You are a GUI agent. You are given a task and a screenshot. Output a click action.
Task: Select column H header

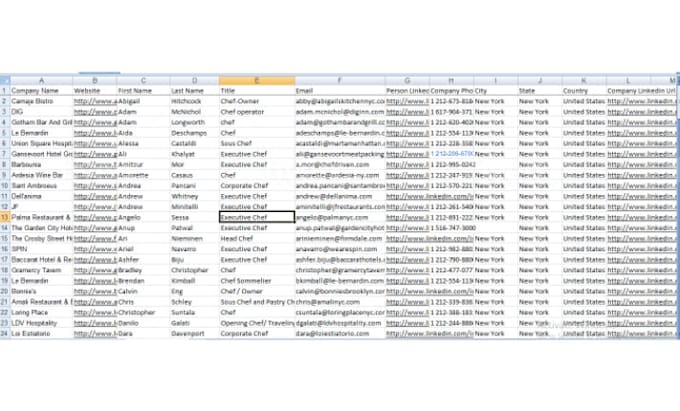point(451,81)
